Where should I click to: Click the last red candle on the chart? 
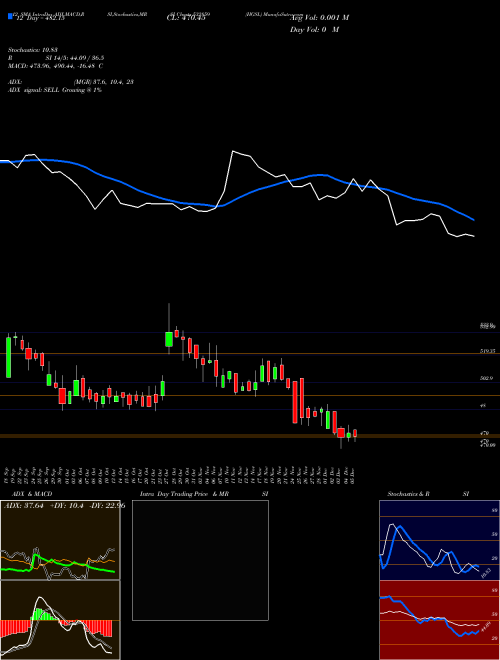click(355, 434)
